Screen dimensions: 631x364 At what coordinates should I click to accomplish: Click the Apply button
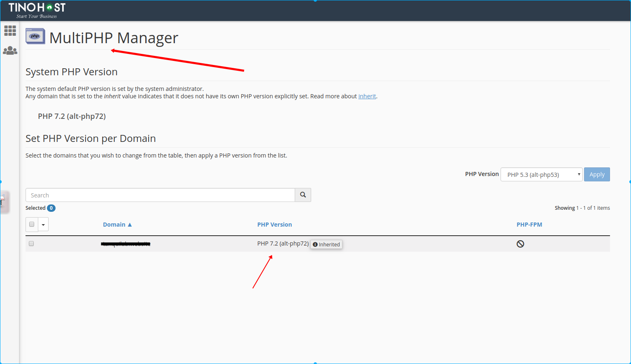(597, 174)
